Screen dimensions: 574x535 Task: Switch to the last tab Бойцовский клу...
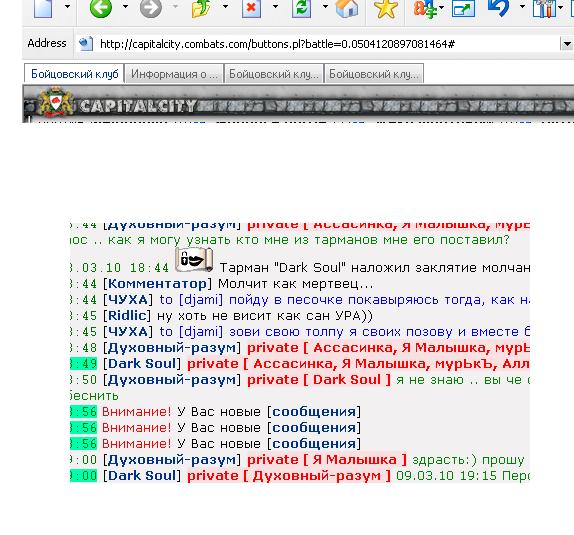pyautogui.click(x=374, y=74)
